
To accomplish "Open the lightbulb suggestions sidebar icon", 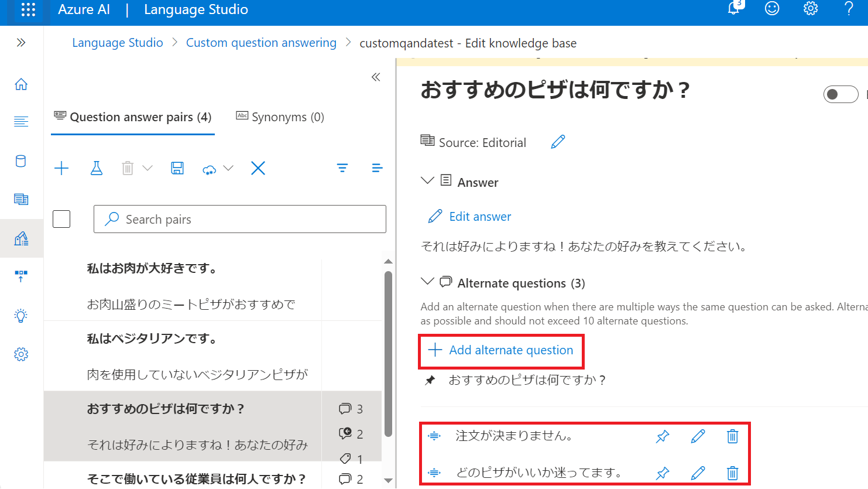I will point(21,316).
